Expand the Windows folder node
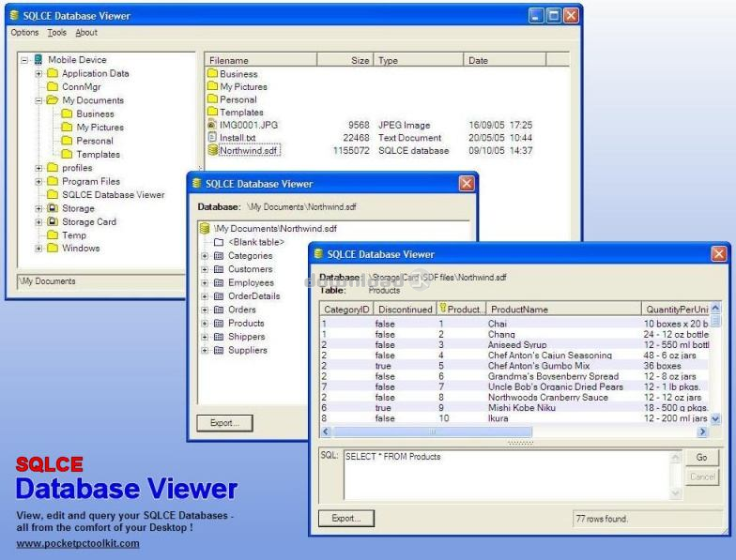The image size is (736, 560). pos(39,248)
